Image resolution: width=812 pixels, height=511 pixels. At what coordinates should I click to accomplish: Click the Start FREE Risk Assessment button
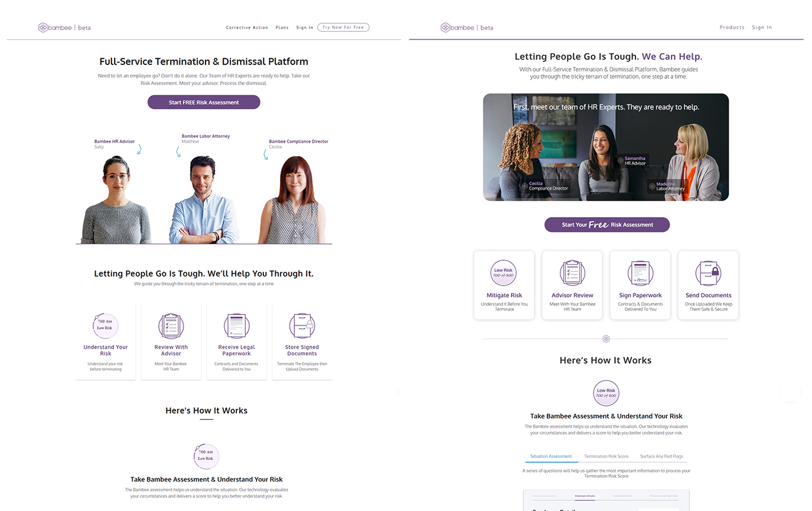tap(204, 102)
